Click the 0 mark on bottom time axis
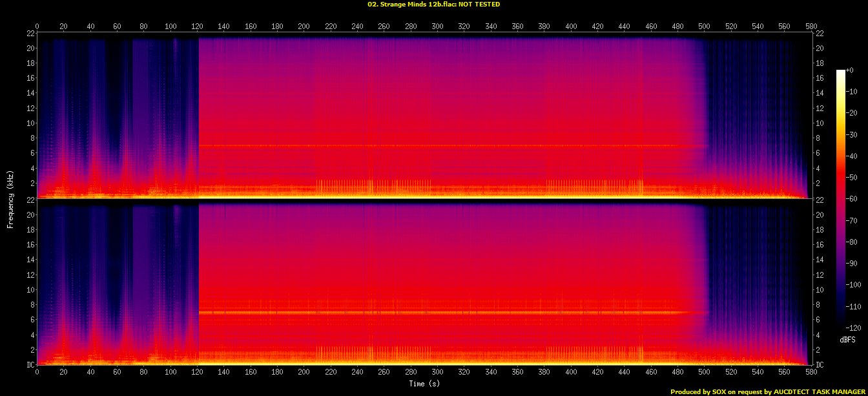 coord(37,373)
